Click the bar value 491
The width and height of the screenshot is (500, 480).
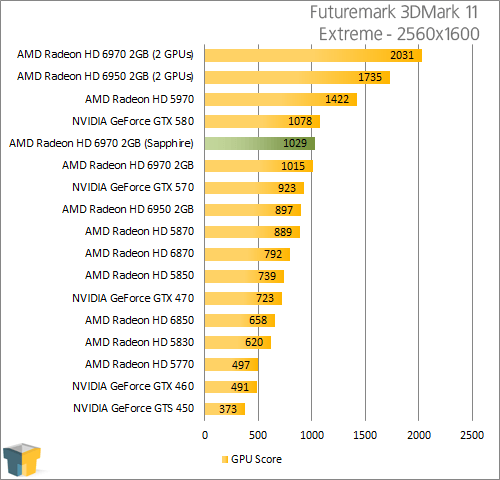click(x=240, y=387)
